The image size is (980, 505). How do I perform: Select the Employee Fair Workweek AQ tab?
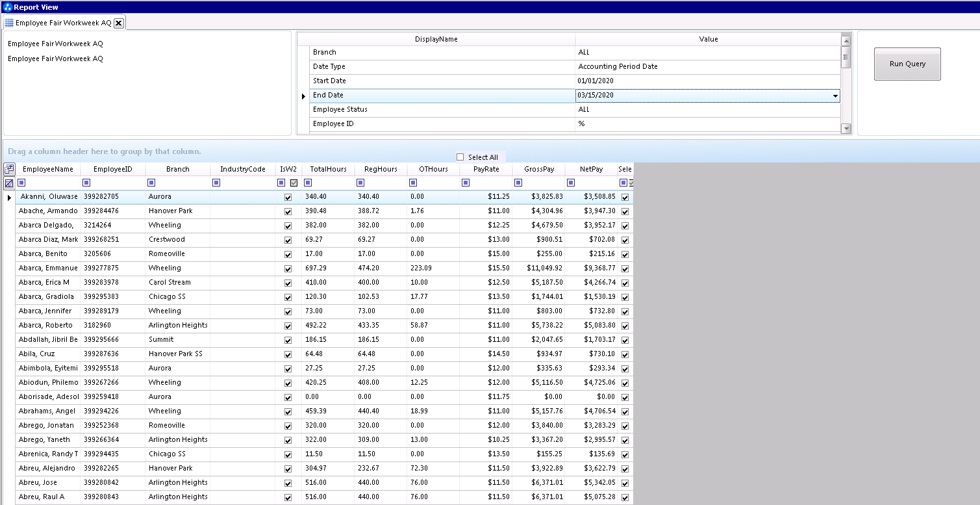tap(63, 23)
